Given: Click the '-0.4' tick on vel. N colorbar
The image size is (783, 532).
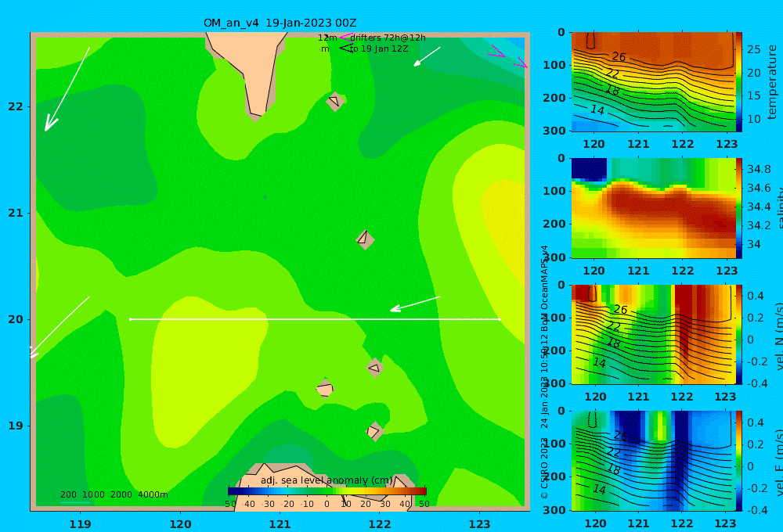Looking at the screenshot, I should point(757,383).
